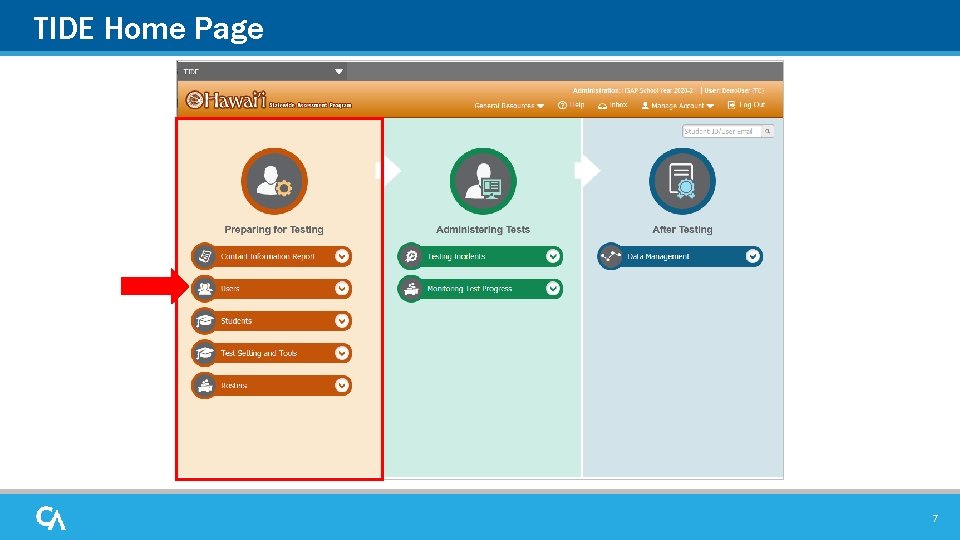Click the Rosters icon
This screenshot has height=540, width=960.
204,386
